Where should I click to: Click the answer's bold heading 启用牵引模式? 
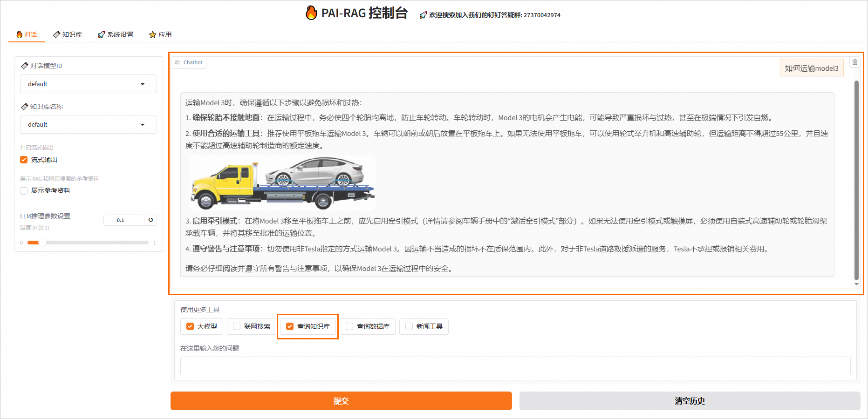point(215,221)
